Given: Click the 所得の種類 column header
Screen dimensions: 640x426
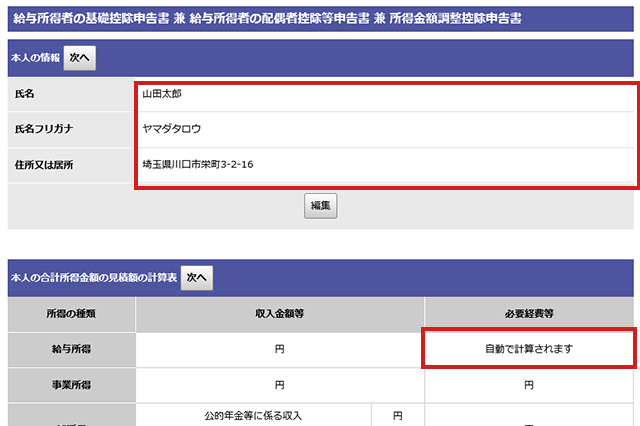Looking at the screenshot, I should pyautogui.click(x=71, y=314).
